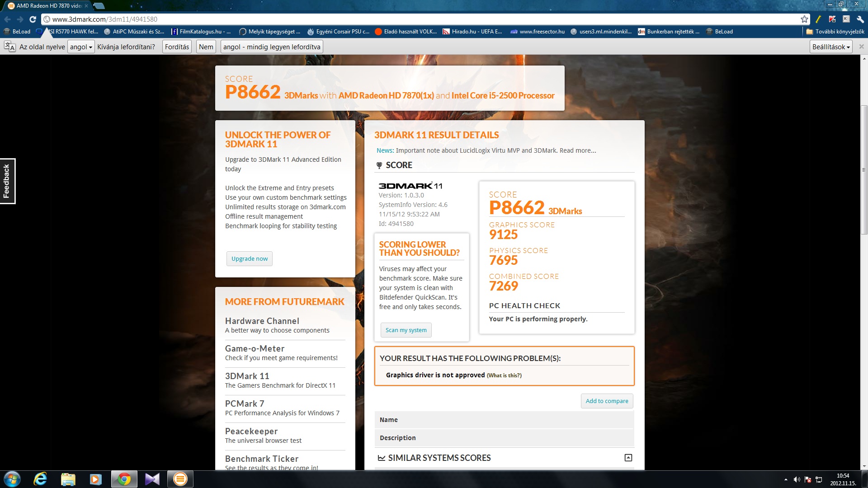Image resolution: width=868 pixels, height=488 pixels.
Task: Reload the 3dmark page
Action: (x=33, y=19)
